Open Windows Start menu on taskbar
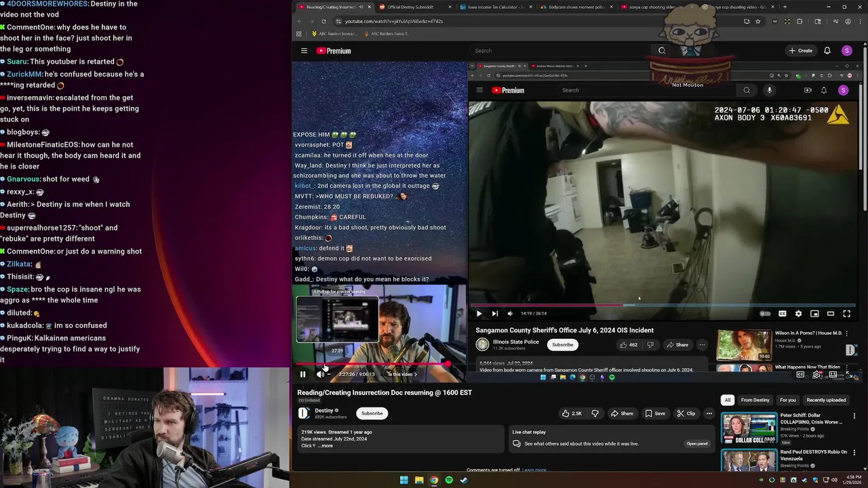Screen dimensions: 868x488 (x=404, y=480)
